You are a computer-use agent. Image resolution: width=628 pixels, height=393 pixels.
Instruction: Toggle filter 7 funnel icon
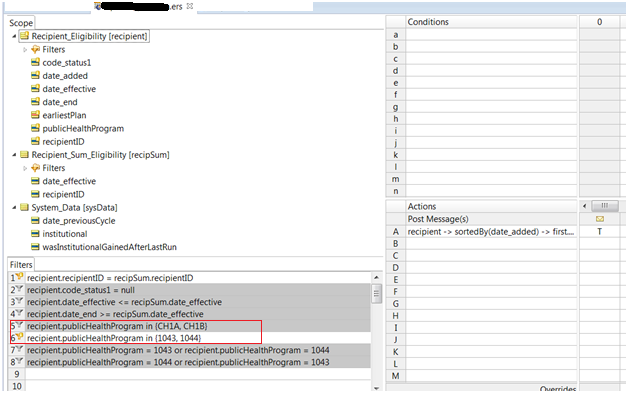(19, 349)
